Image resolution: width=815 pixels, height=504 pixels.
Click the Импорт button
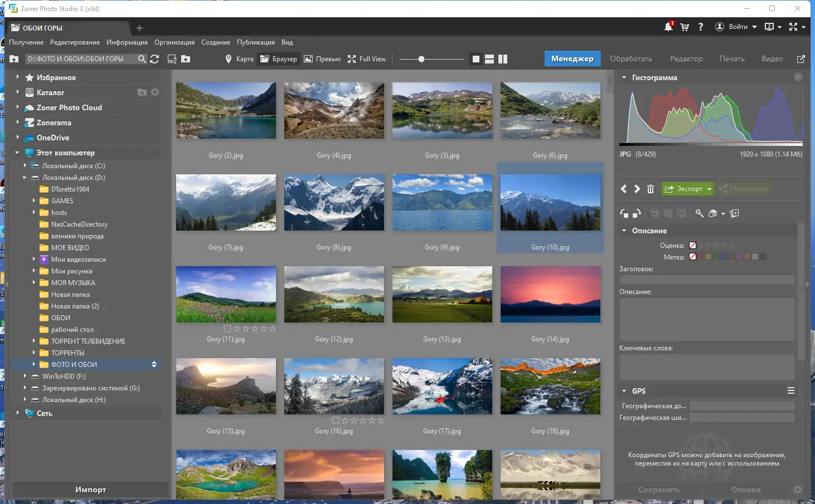click(x=90, y=489)
